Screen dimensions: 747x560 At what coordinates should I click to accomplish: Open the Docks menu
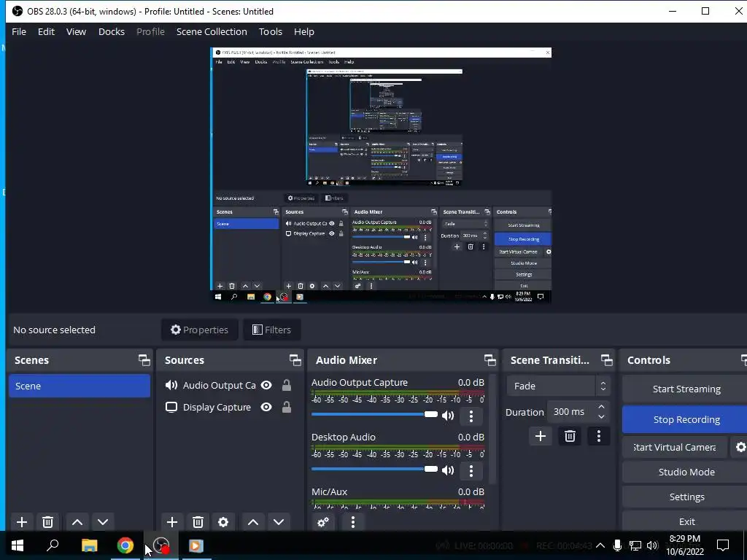pyautogui.click(x=112, y=31)
